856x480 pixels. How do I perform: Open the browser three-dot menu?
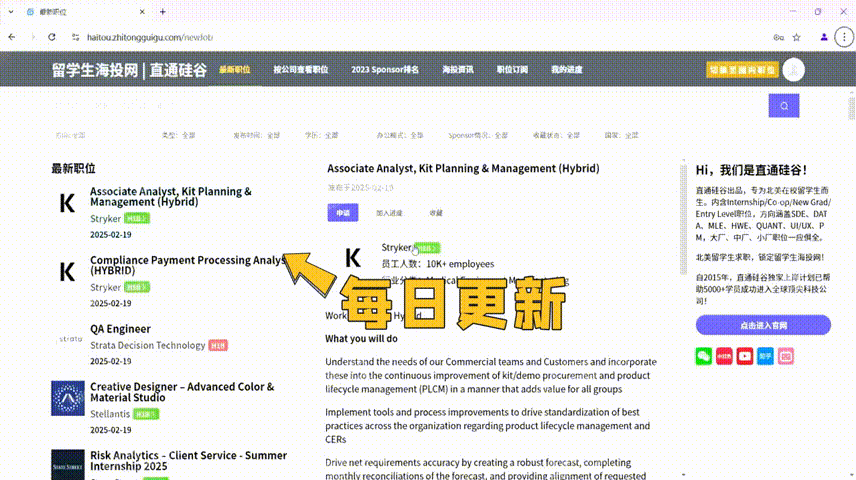[844, 37]
